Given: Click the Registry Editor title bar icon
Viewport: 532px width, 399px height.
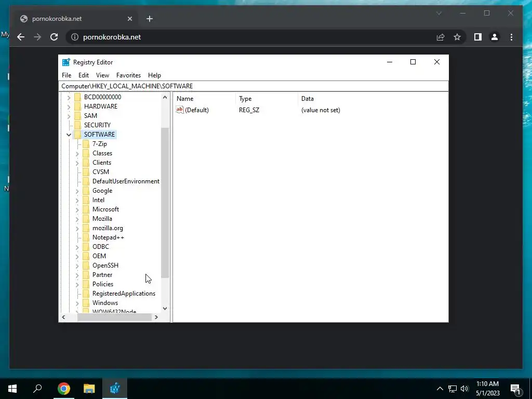Looking at the screenshot, I should click(x=66, y=62).
